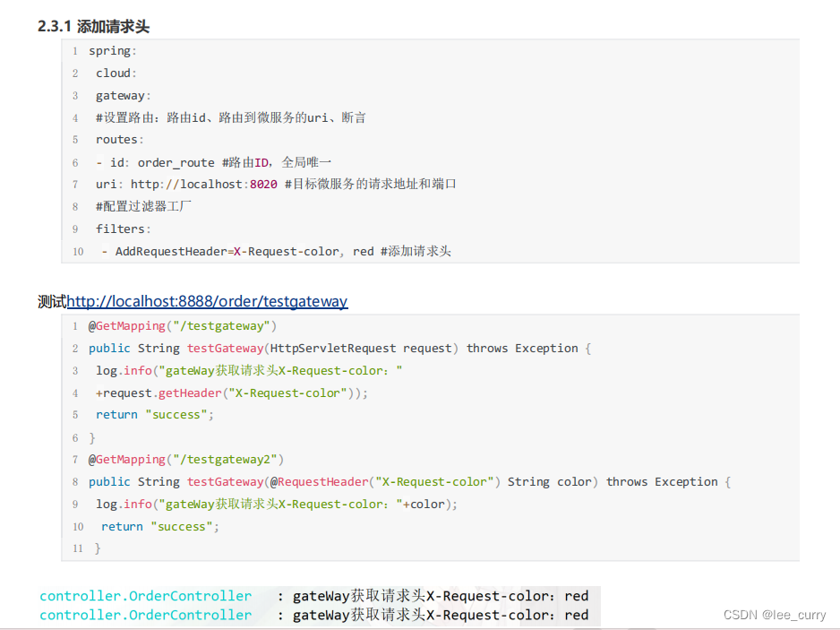Click the 'log.info' line ending with '+color);'

pyautogui.click(x=277, y=505)
